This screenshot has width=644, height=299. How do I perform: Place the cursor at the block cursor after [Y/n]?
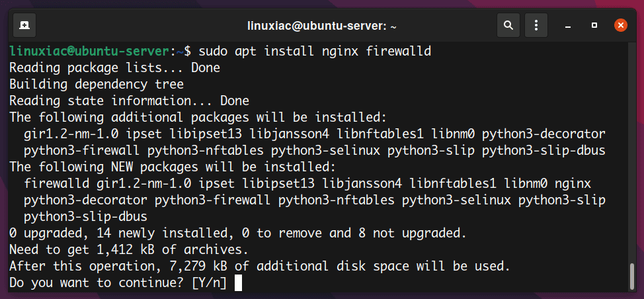click(237, 283)
